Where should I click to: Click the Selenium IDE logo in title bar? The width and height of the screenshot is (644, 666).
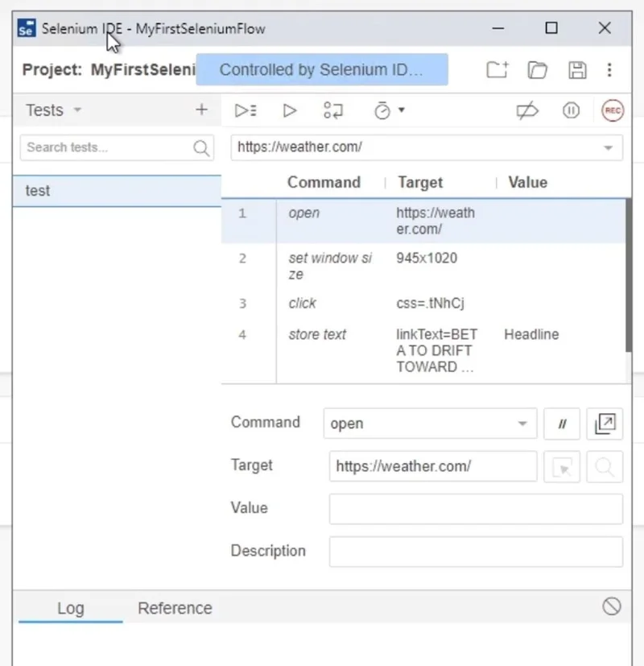click(27, 28)
